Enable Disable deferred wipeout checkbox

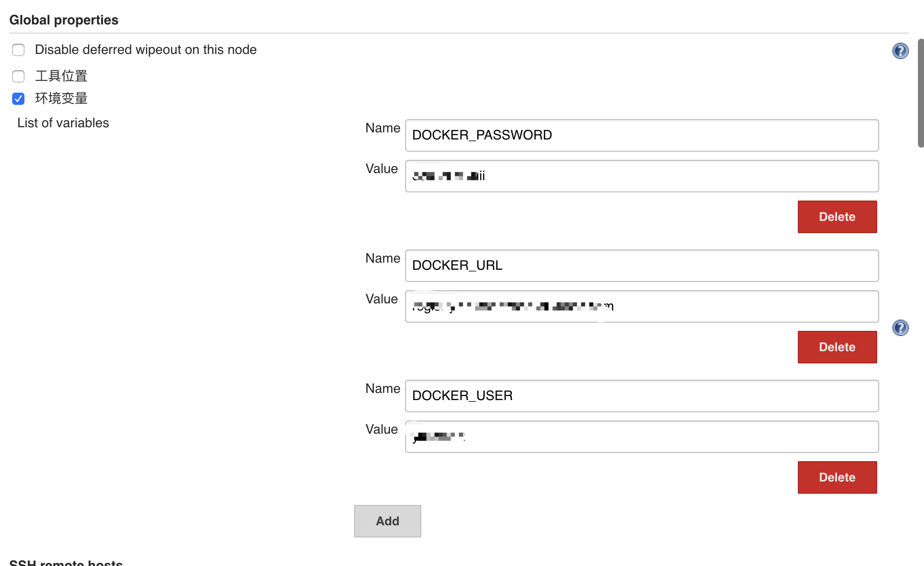pos(18,50)
